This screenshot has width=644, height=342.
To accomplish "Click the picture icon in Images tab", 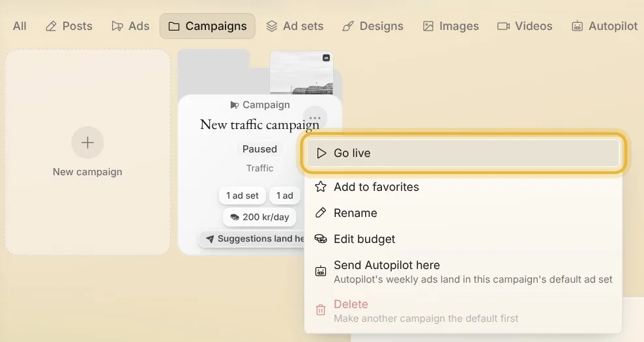I will click(x=428, y=26).
